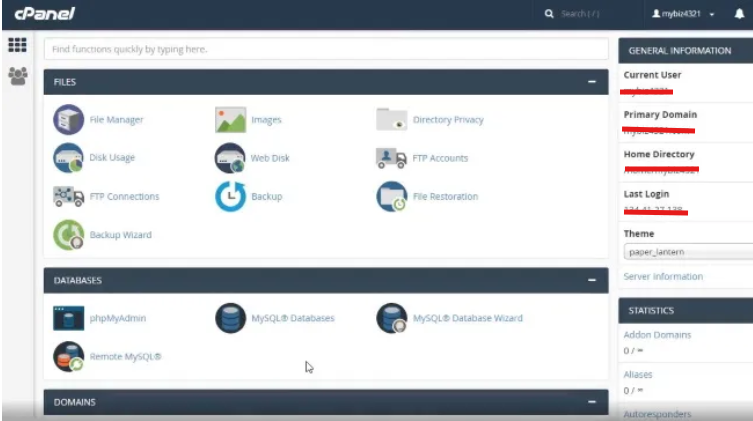Open the Images link

tap(266, 120)
